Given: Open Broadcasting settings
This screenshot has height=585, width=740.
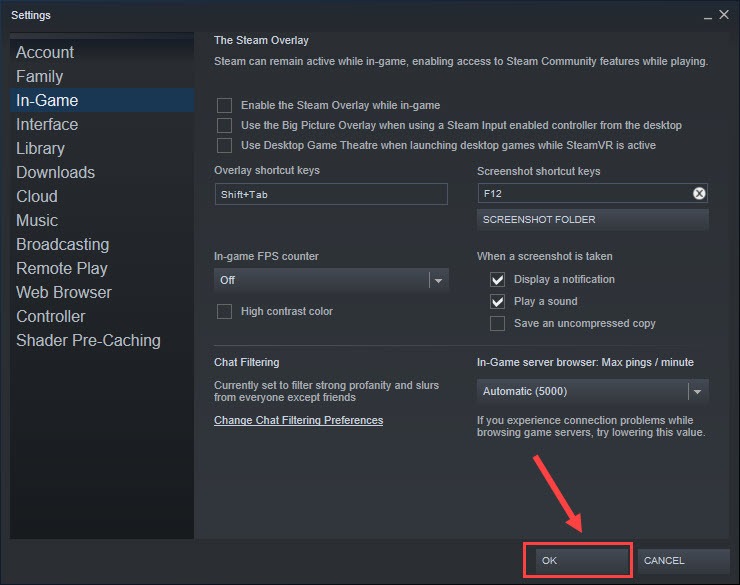Looking at the screenshot, I should coord(102,244).
